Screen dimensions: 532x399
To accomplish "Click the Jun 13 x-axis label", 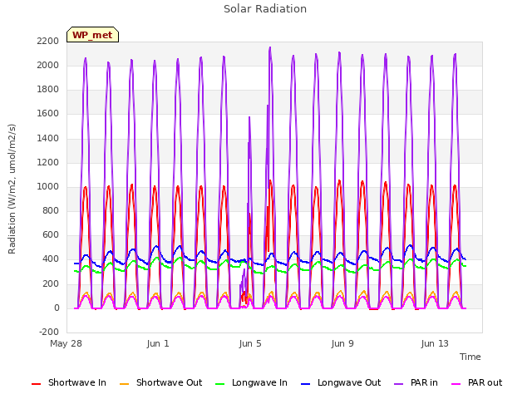I will (x=435, y=343).
